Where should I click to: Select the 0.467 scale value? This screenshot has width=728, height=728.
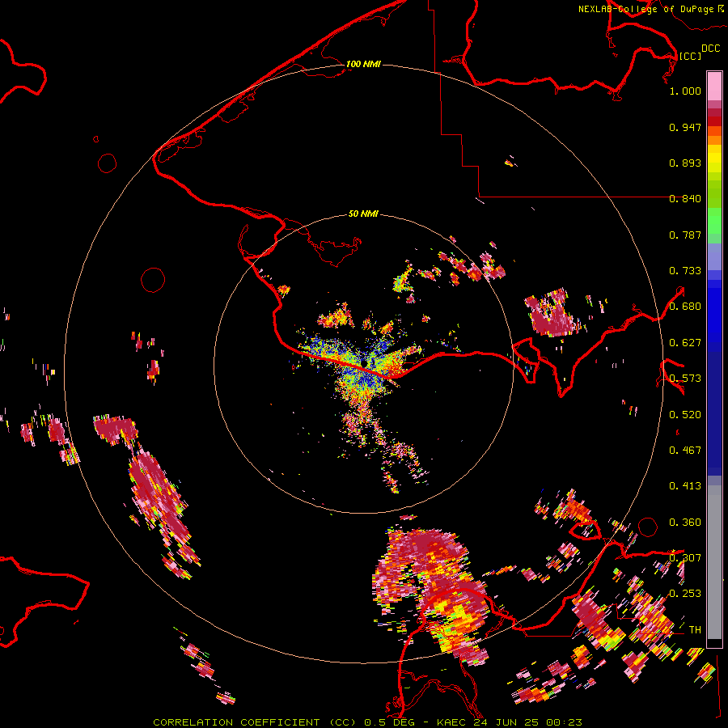pyautogui.click(x=685, y=451)
